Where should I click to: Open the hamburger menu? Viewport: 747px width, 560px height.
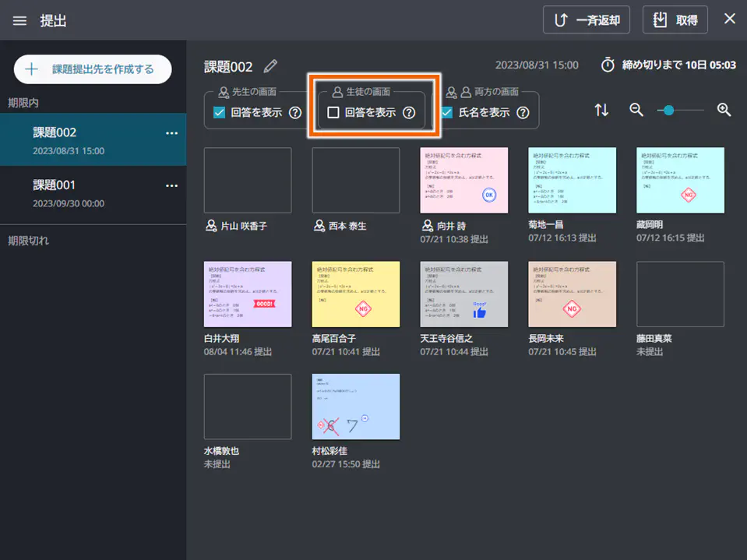point(19,20)
